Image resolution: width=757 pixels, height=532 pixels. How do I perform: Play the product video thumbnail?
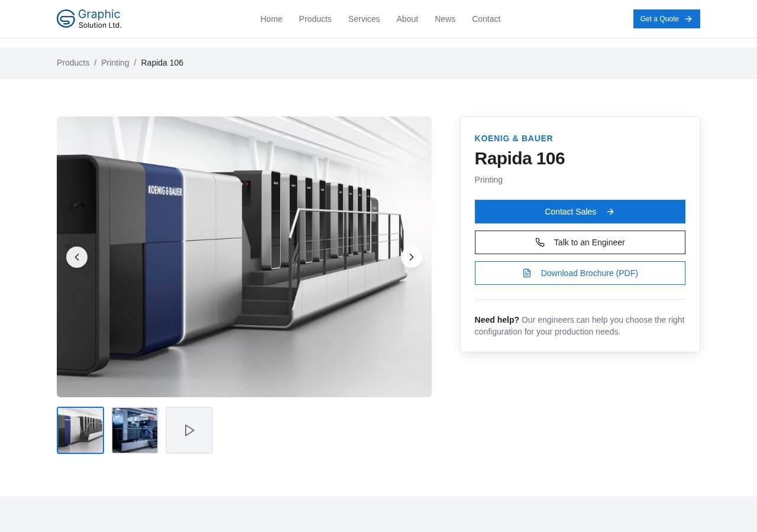[x=189, y=430]
